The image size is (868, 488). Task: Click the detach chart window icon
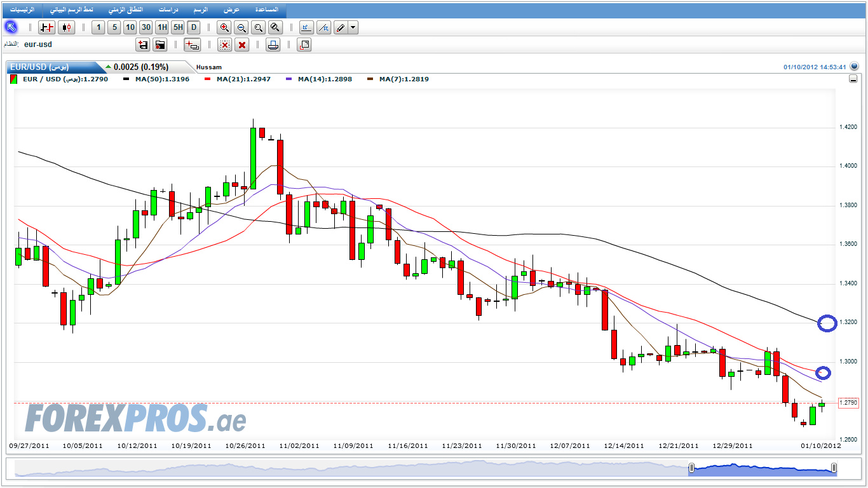pos(304,44)
